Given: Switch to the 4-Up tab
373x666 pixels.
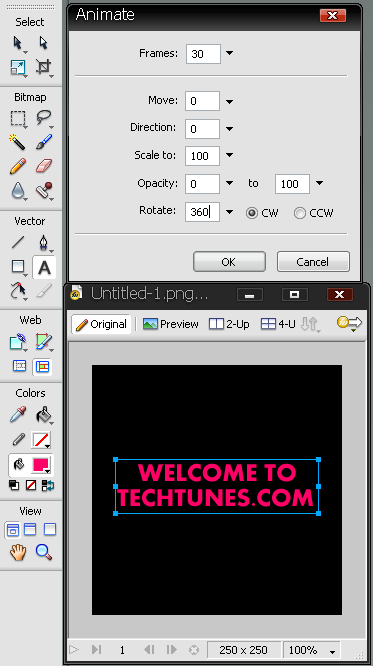Looking at the screenshot, I should click(277, 324).
